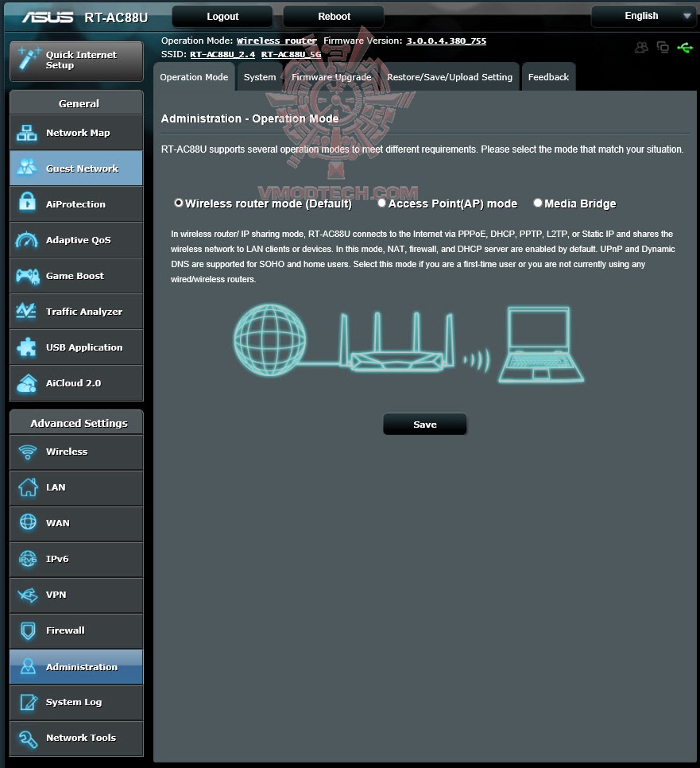The height and width of the screenshot is (768, 700).
Task: Switch to the System tab
Action: tap(260, 77)
